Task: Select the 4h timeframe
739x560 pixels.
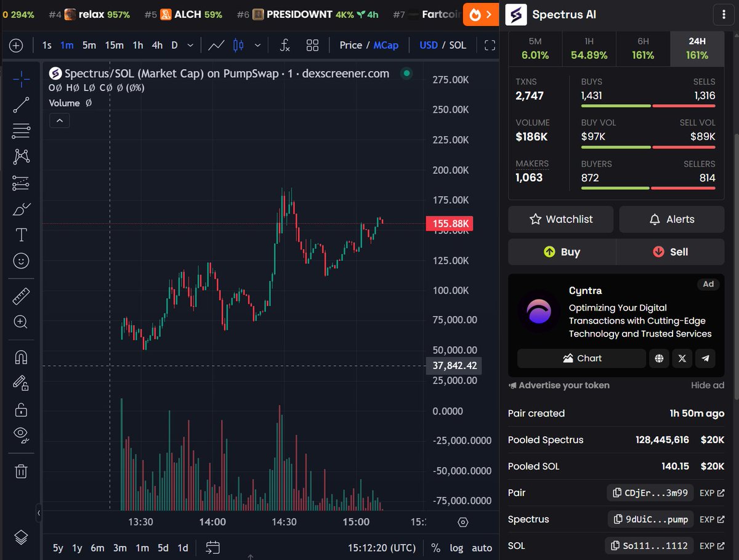Action: tap(157, 45)
